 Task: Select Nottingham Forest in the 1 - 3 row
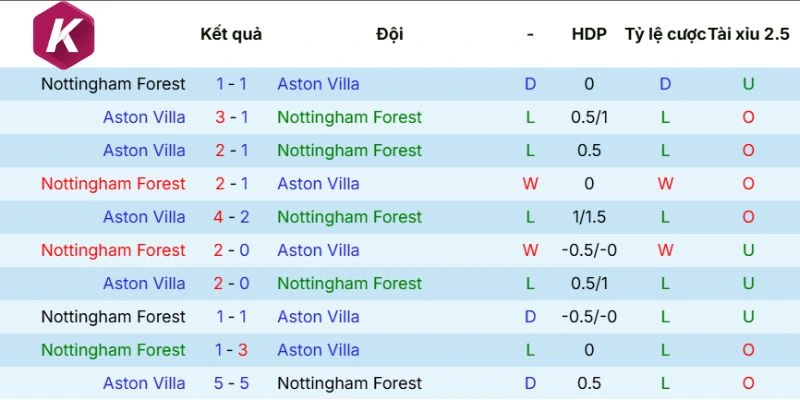pos(113,350)
